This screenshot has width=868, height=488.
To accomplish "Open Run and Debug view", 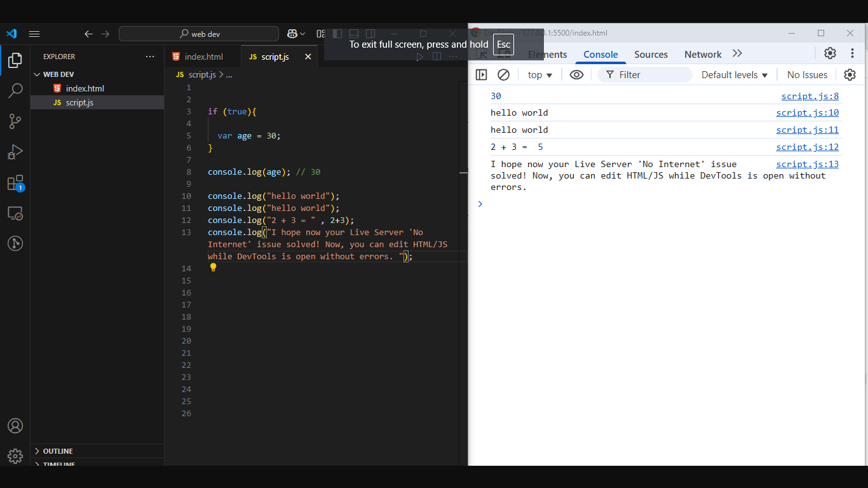I will point(15,152).
